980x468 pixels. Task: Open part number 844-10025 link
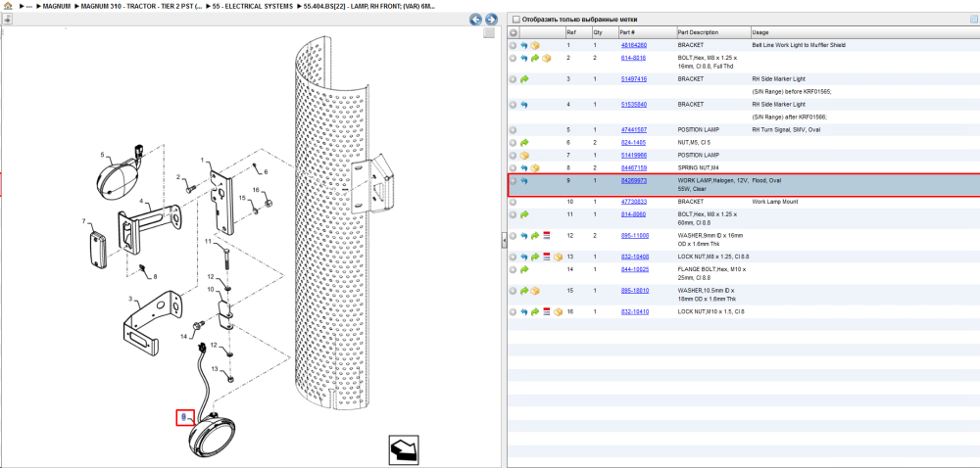pyautogui.click(x=634, y=269)
